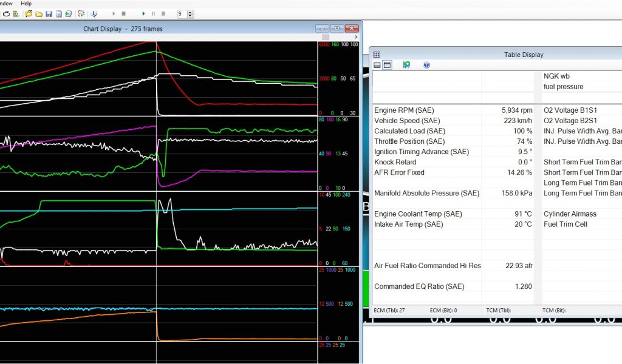The image size is (622, 364).
Task: Toggle the split-pane table layout button
Action: tap(387, 65)
